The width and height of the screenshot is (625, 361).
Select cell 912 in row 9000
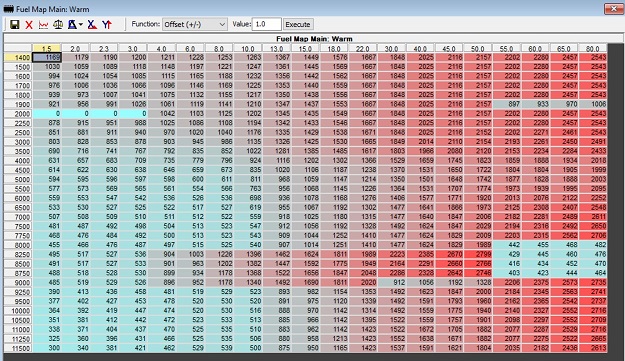(x=391, y=283)
